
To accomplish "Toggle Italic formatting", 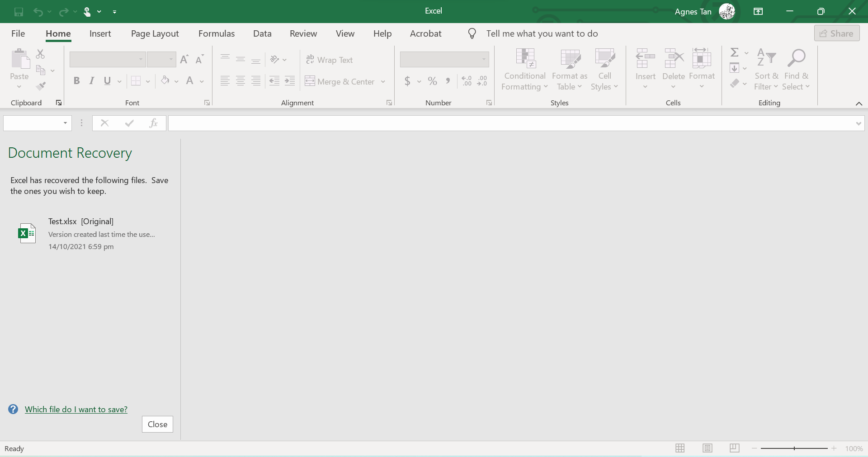I will 92,81.
